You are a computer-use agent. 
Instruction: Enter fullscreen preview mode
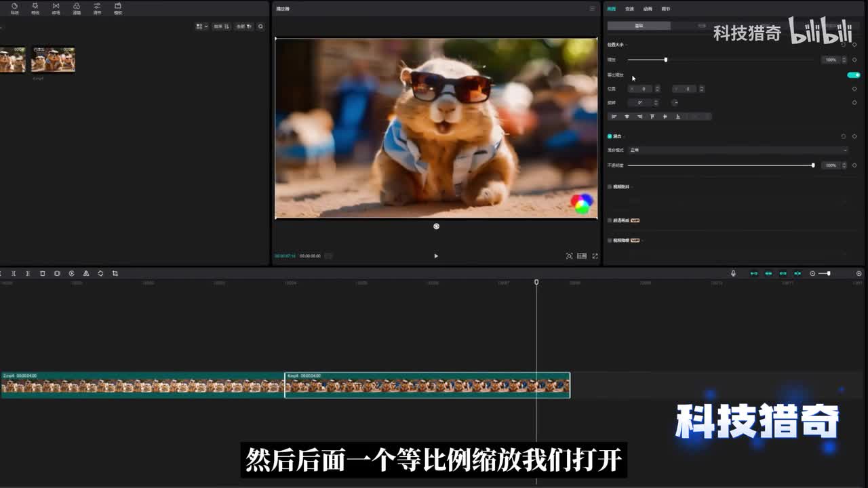595,256
